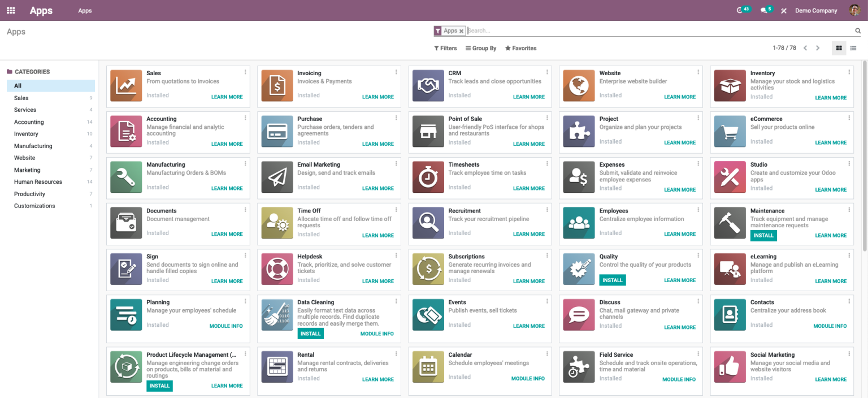Image resolution: width=868 pixels, height=398 pixels.
Task: Switch to kanban grid view
Action: (839, 48)
